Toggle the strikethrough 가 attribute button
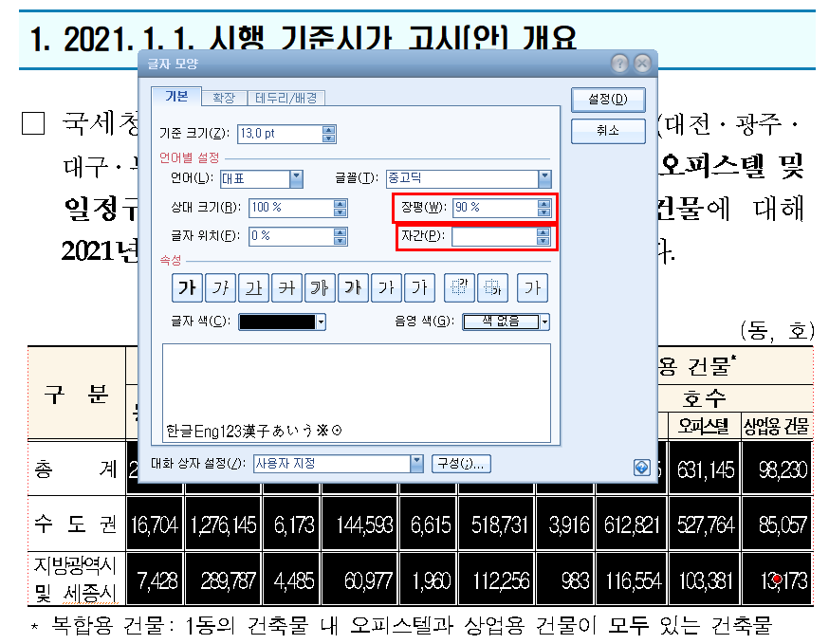Viewport: 829px width, 644px height. pos(287,287)
